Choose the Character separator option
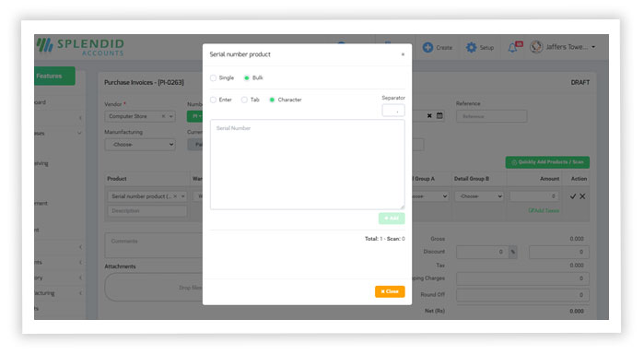Screen dimensions: 644x355 (272, 100)
